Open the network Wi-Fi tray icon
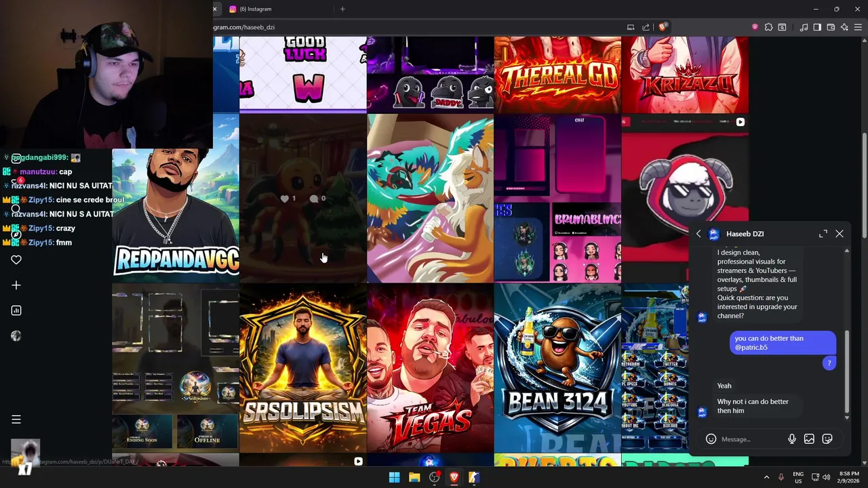The width and height of the screenshot is (868, 488). (x=814, y=477)
